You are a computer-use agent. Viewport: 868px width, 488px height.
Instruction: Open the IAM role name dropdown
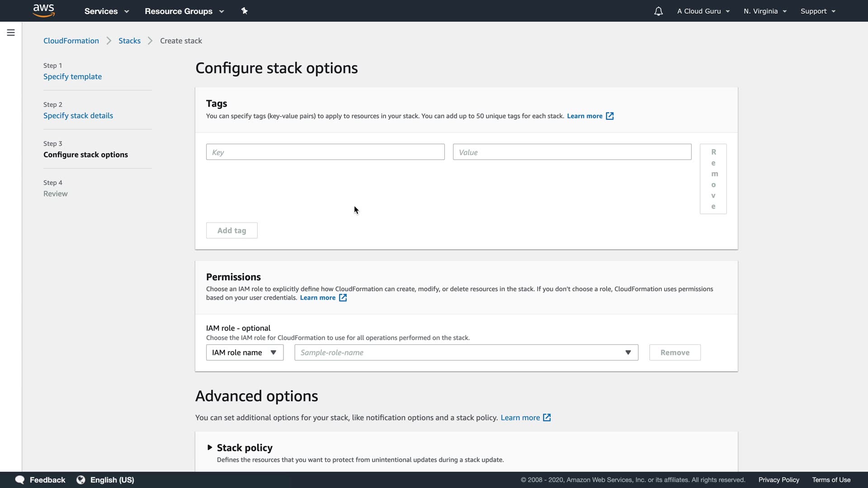coord(245,352)
